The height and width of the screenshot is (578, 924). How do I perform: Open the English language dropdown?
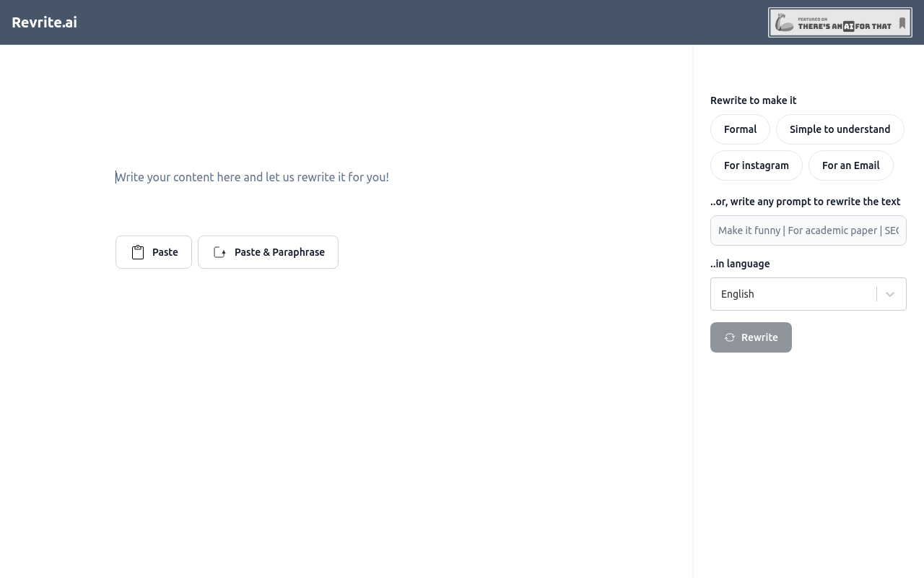pyautogui.click(x=808, y=294)
